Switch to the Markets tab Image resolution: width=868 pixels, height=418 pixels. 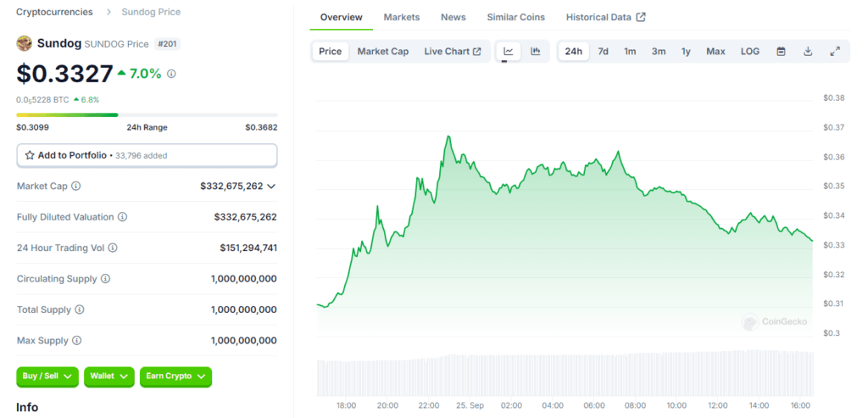tap(401, 17)
